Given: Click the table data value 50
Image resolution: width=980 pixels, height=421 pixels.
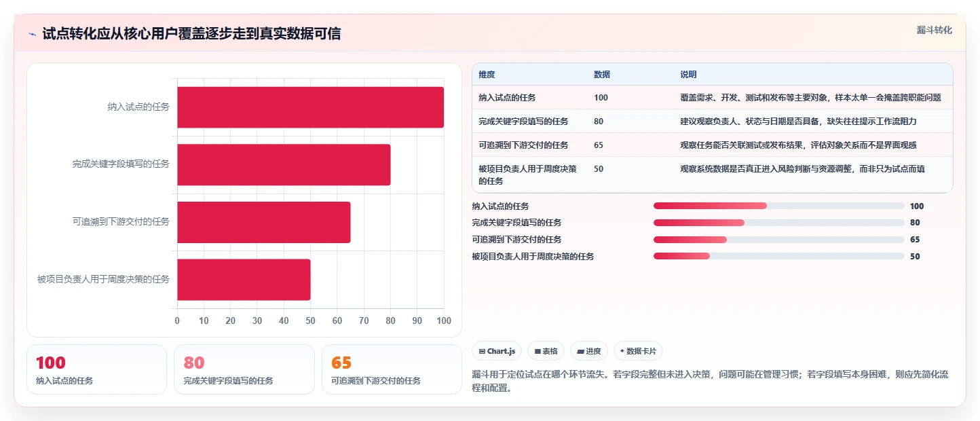Looking at the screenshot, I should coord(599,169).
